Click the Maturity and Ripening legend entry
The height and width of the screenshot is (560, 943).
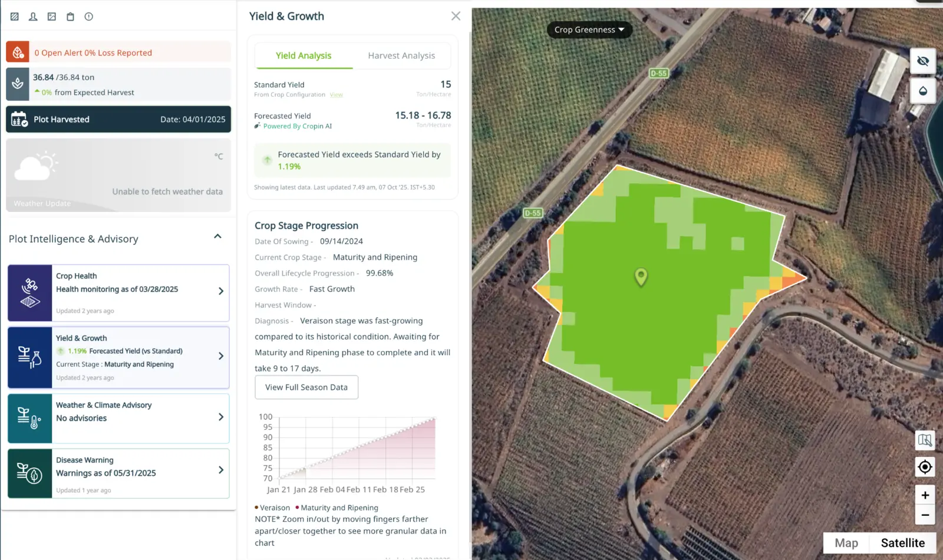pos(337,508)
